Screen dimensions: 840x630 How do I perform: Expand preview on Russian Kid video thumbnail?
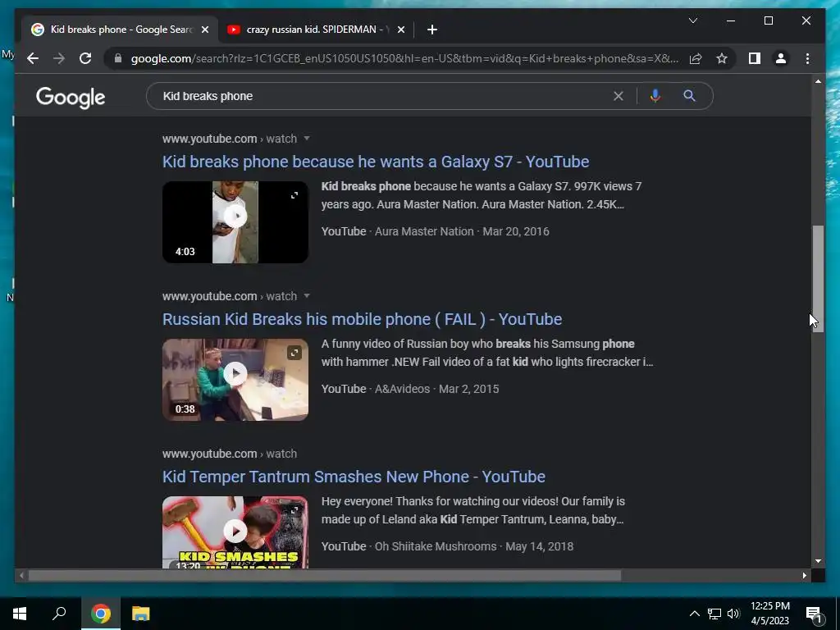294,353
